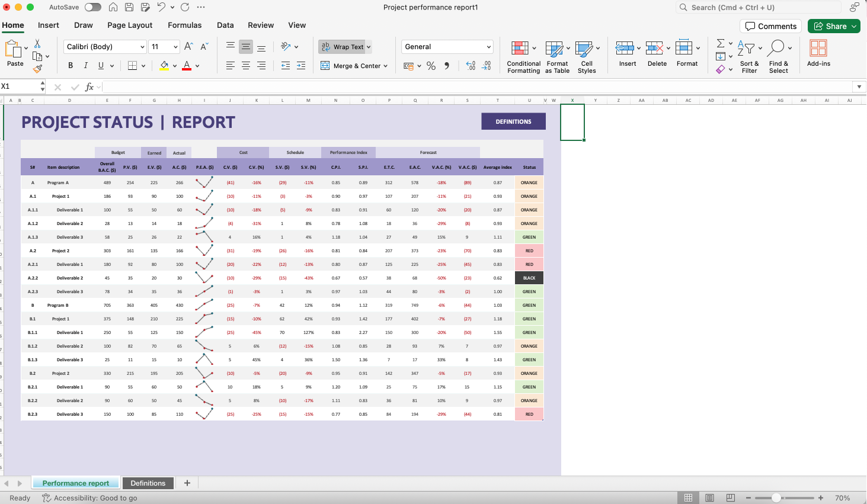
Task: Open the Insert ribbon tab
Action: (49, 25)
